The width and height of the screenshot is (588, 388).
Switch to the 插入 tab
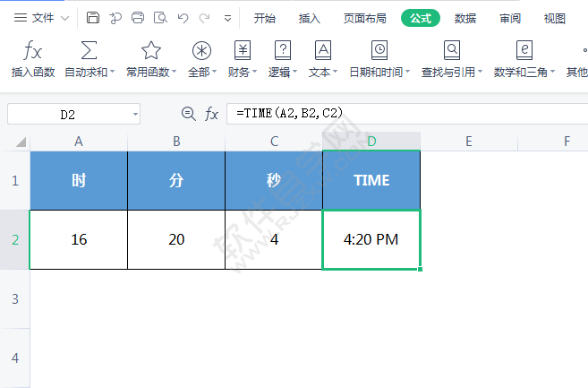coord(310,18)
